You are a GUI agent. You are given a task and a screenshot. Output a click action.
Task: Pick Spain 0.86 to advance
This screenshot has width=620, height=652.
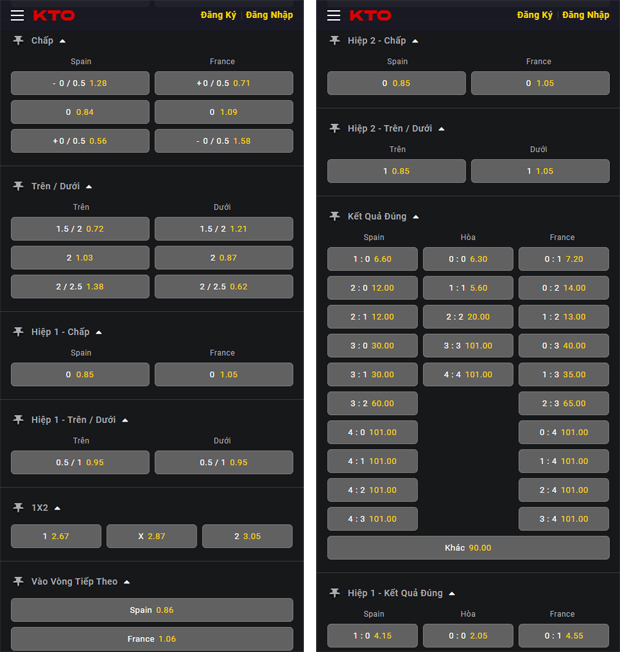pyautogui.click(x=152, y=610)
